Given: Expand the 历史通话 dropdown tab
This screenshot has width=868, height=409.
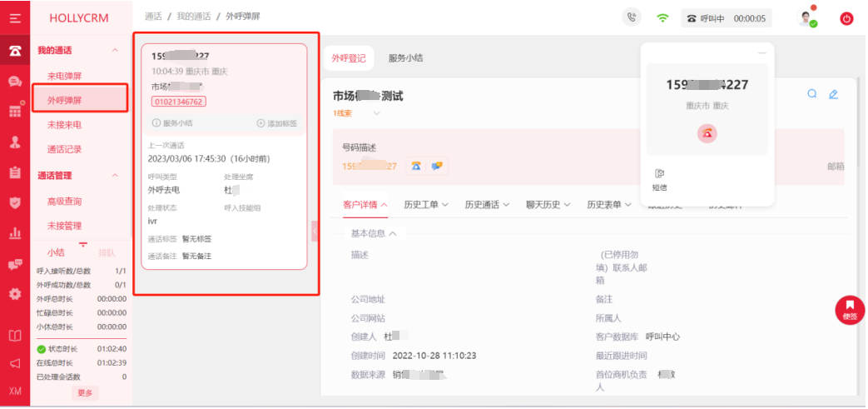Looking at the screenshot, I should 487,205.
